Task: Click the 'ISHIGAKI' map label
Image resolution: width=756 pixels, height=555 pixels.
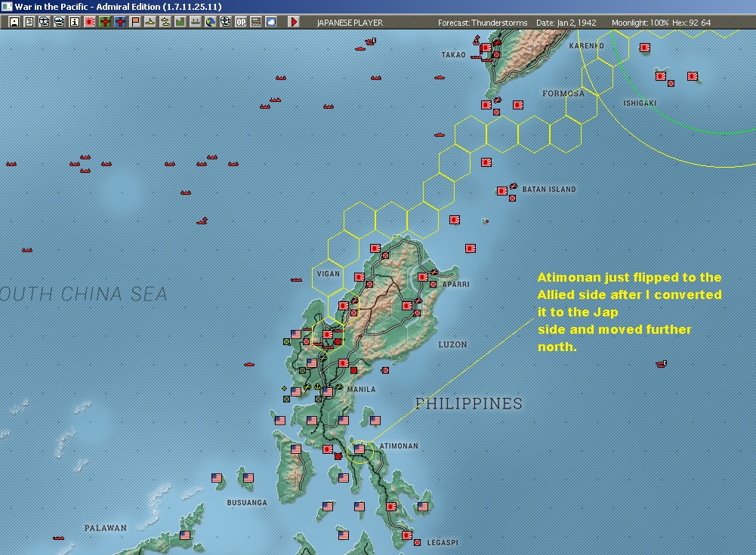Action: pos(640,103)
